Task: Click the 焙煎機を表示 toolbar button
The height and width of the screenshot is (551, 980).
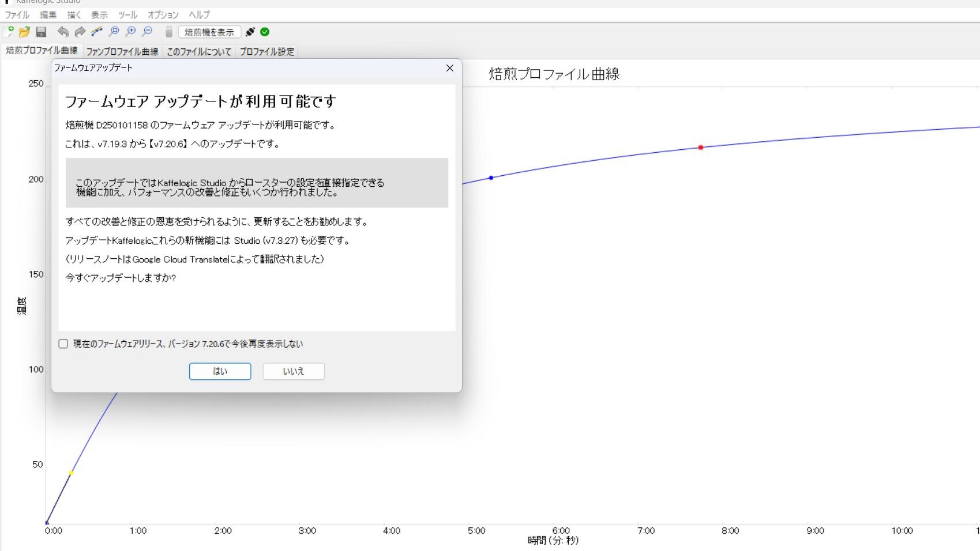Action: click(x=209, y=32)
